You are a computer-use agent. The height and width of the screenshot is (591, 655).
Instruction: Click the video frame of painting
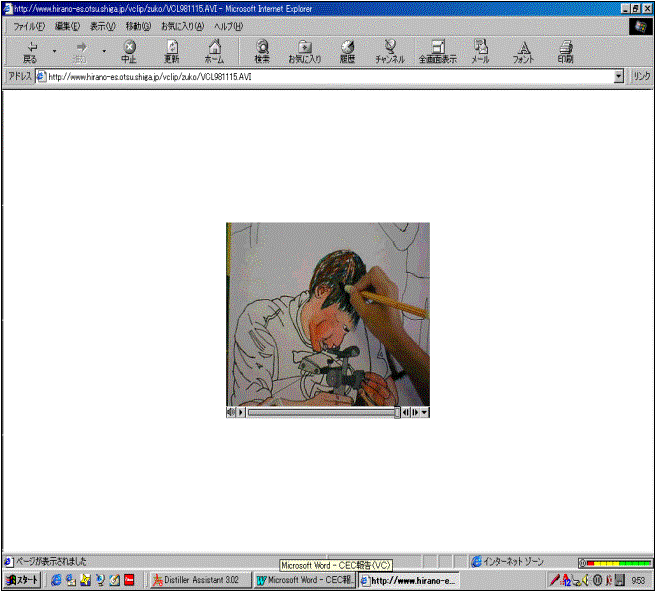(x=328, y=314)
